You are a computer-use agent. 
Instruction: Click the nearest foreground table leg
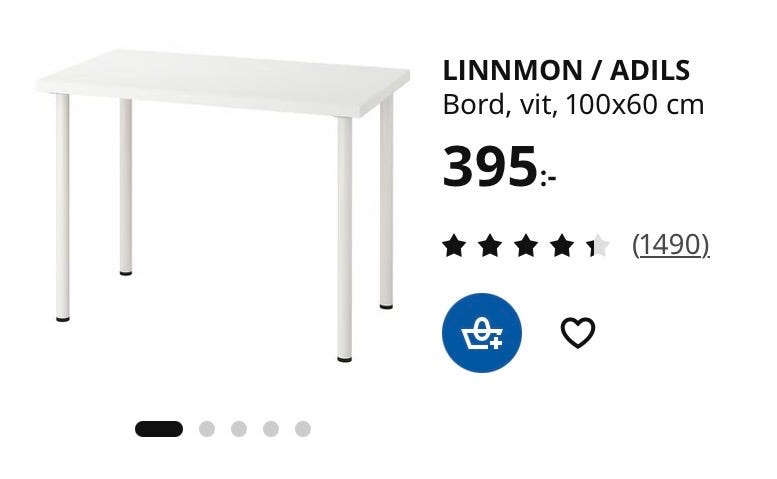(x=345, y=239)
